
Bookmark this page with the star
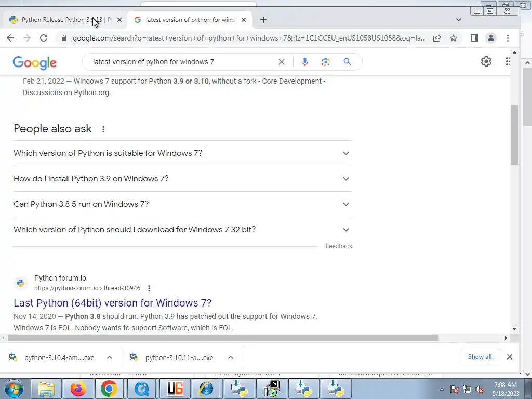tap(454, 38)
